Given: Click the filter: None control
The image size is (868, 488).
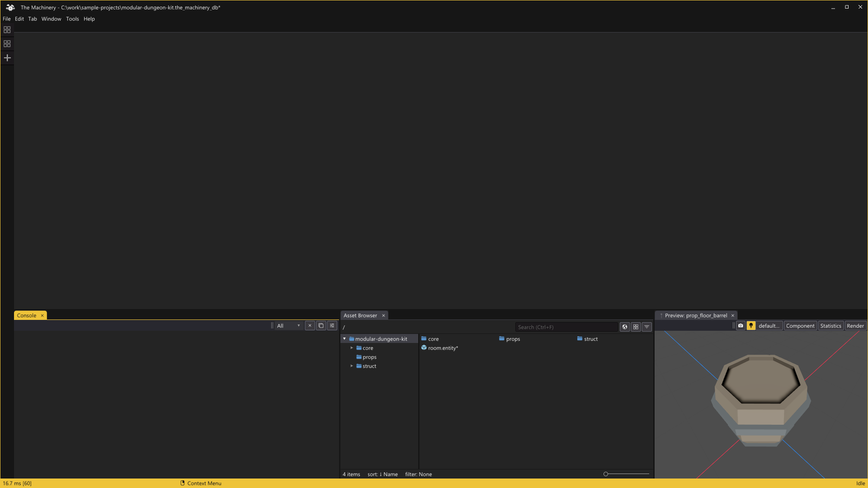Looking at the screenshot, I should coord(418,474).
